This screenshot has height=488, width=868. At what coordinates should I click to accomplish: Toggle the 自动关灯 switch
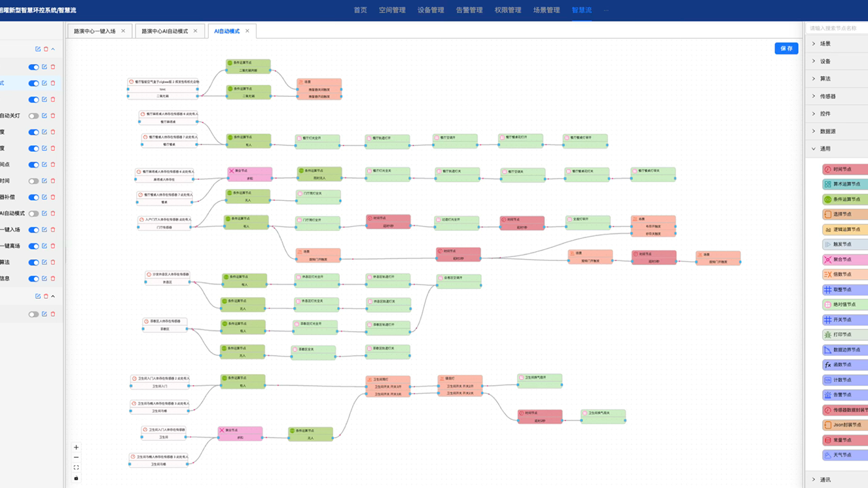[x=33, y=116]
